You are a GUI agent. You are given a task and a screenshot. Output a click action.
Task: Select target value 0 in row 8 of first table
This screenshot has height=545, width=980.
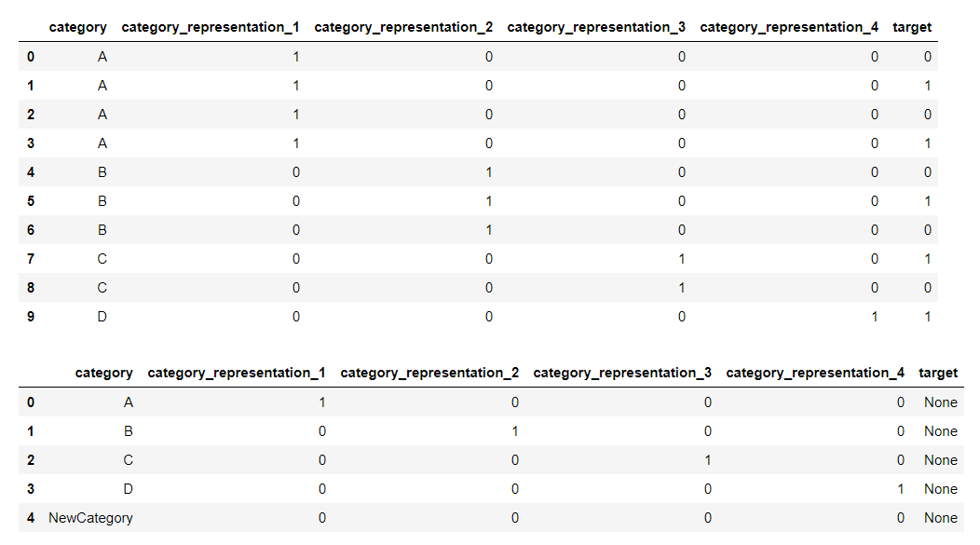click(928, 288)
